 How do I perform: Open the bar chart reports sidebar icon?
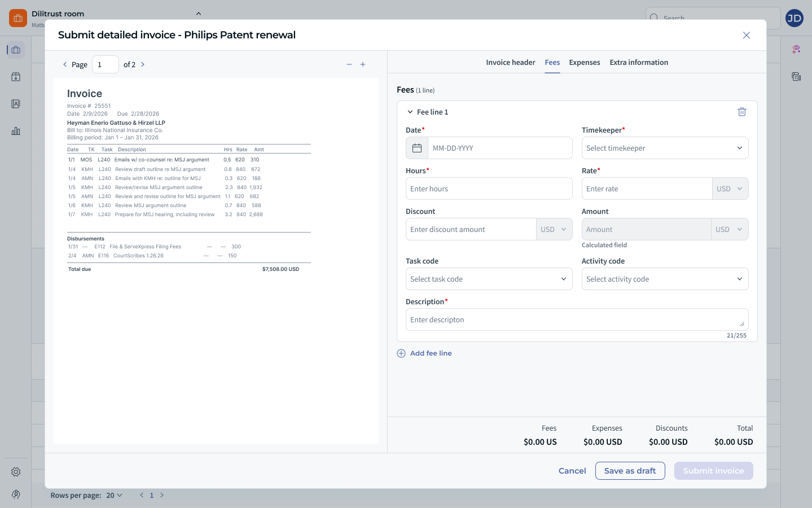16,131
